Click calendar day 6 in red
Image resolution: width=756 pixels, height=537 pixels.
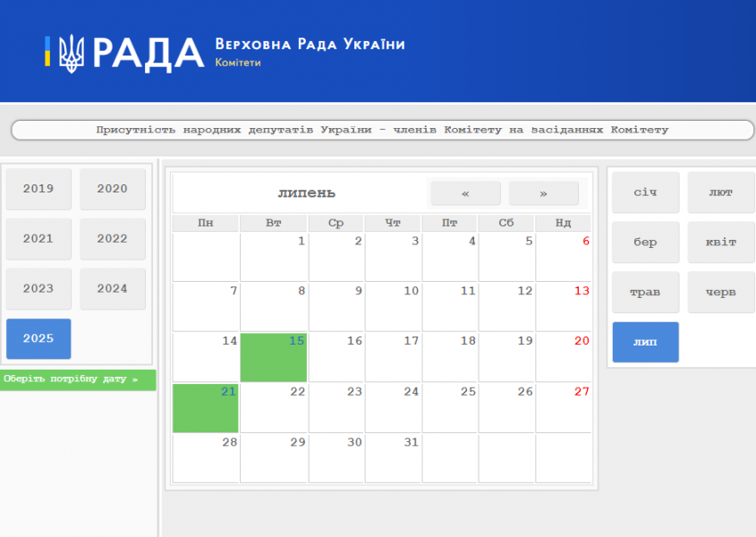click(x=563, y=257)
